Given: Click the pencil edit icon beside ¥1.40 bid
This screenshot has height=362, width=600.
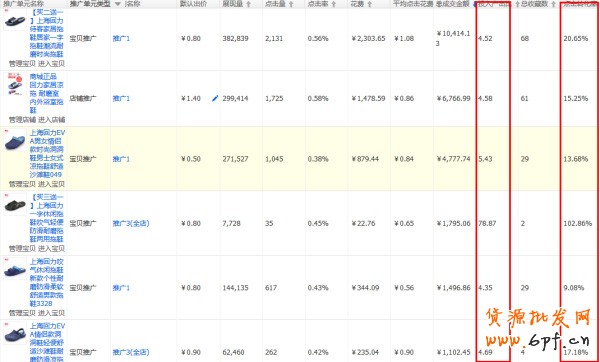Looking at the screenshot, I should tap(215, 98).
